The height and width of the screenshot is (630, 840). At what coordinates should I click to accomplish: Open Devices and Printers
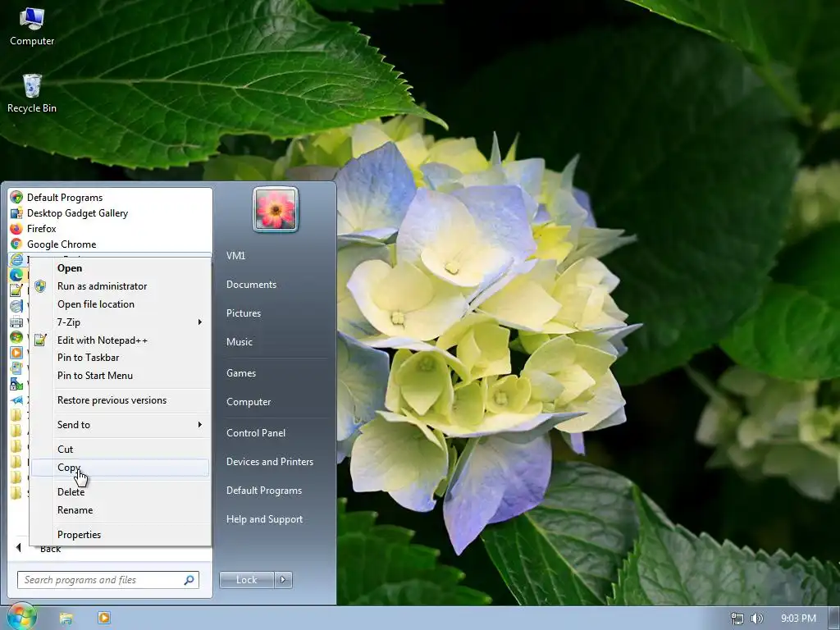270,462
